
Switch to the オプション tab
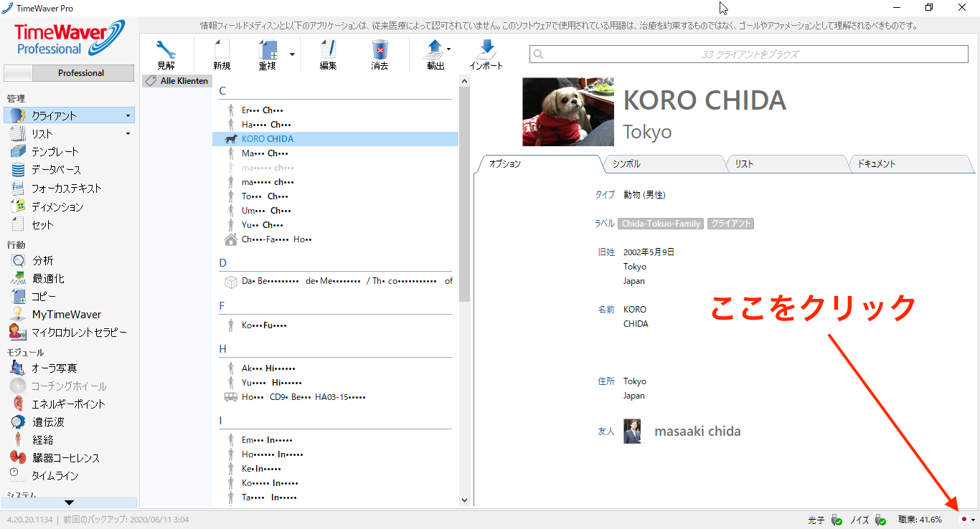point(539,164)
